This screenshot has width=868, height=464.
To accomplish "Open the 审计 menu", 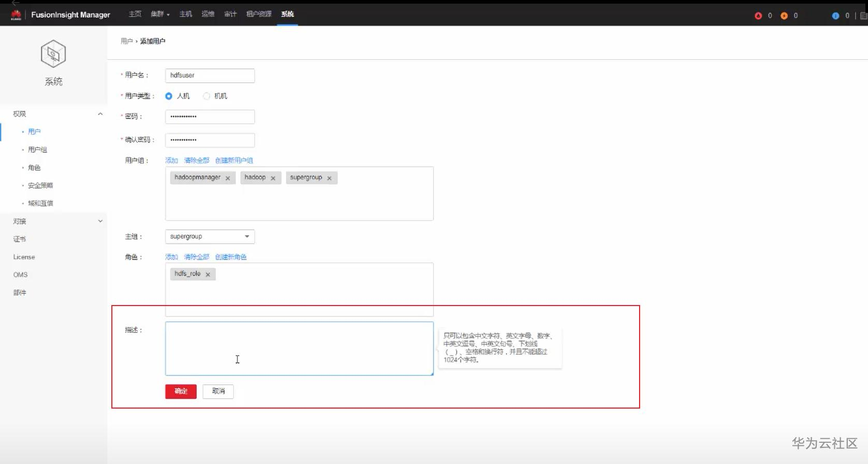I will [x=230, y=14].
